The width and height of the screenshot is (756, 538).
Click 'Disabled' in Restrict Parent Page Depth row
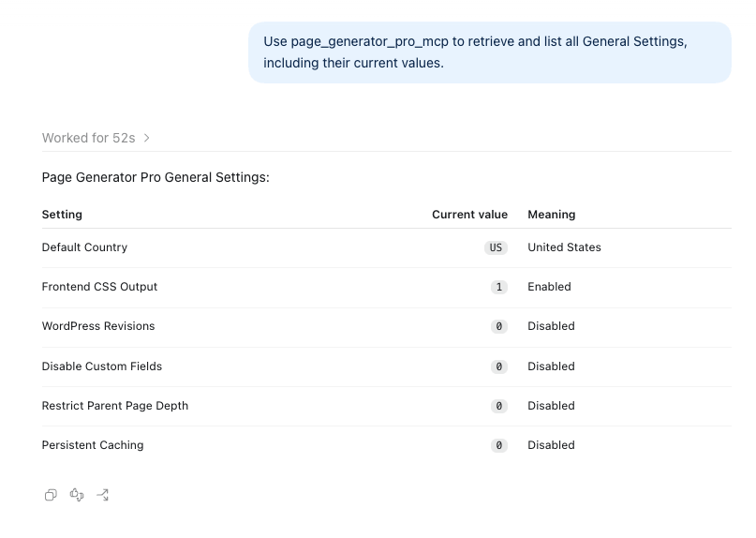551,406
